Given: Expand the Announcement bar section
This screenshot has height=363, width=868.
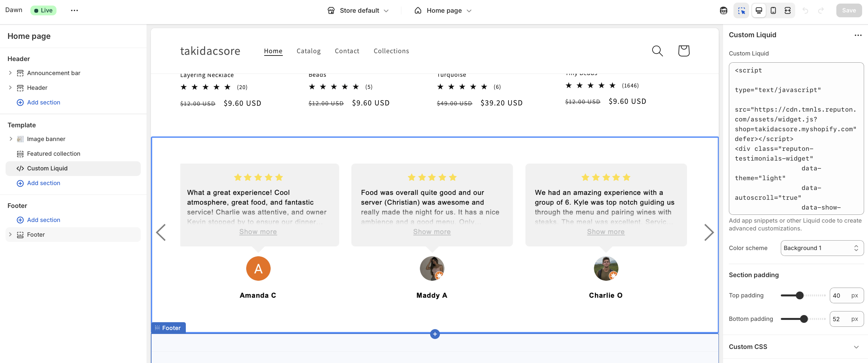Looking at the screenshot, I should coord(10,73).
